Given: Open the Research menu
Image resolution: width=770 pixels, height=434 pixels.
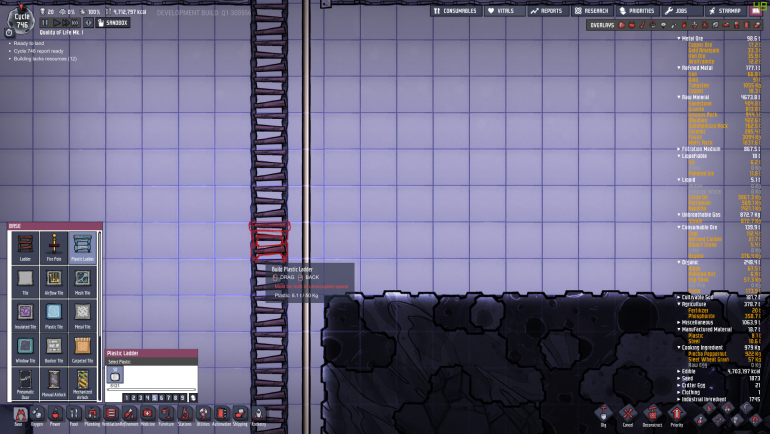Looking at the screenshot, I should pyautogui.click(x=592, y=10).
